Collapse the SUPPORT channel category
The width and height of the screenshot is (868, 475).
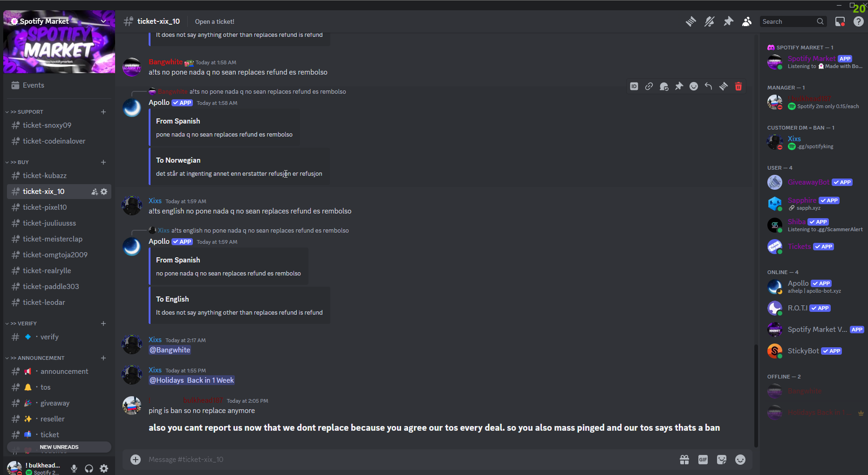coord(27,112)
